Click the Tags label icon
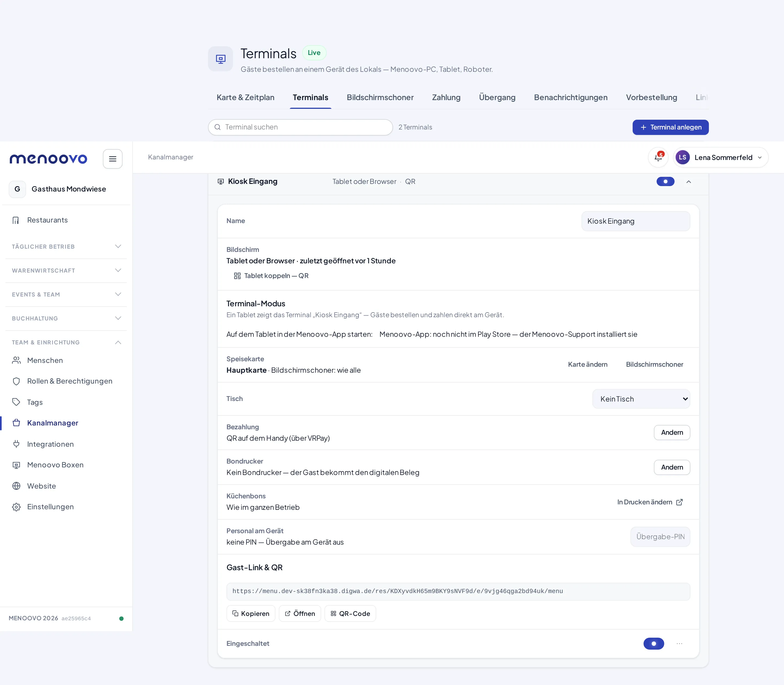The width and height of the screenshot is (784, 685). coord(16,402)
